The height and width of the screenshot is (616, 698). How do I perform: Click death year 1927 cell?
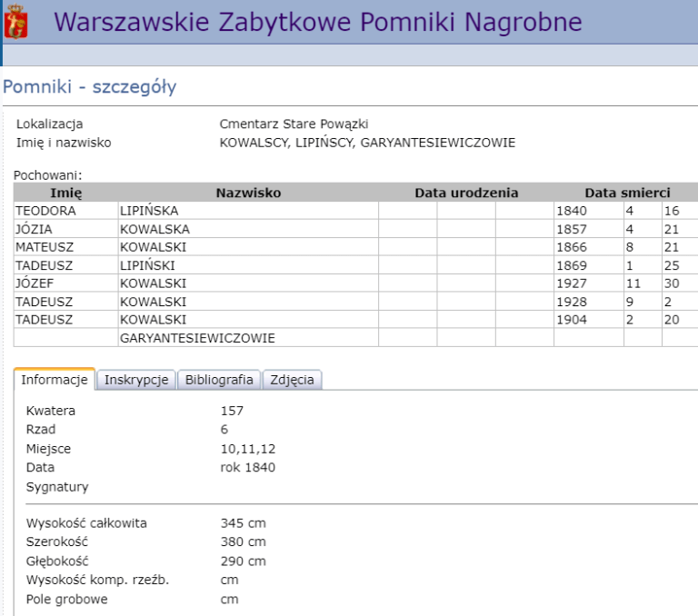(589, 283)
